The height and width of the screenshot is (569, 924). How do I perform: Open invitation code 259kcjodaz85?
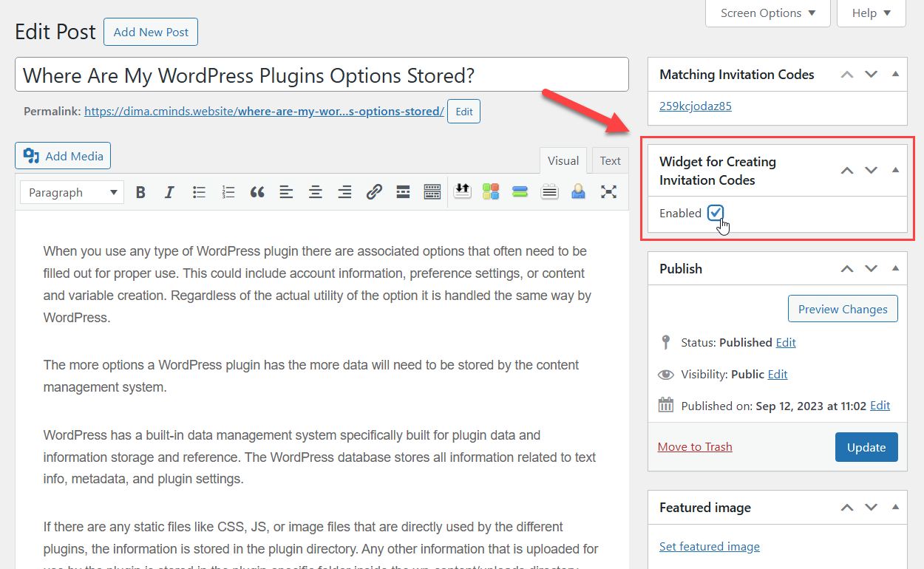pyautogui.click(x=696, y=106)
